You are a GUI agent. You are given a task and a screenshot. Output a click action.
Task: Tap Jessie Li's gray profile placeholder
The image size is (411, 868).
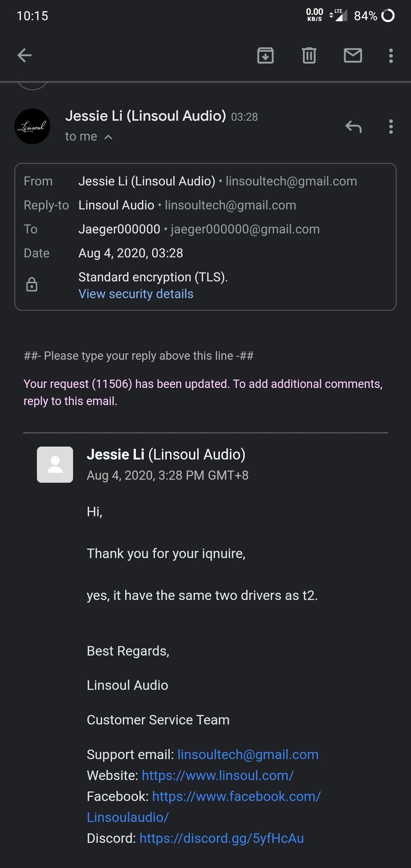55,464
